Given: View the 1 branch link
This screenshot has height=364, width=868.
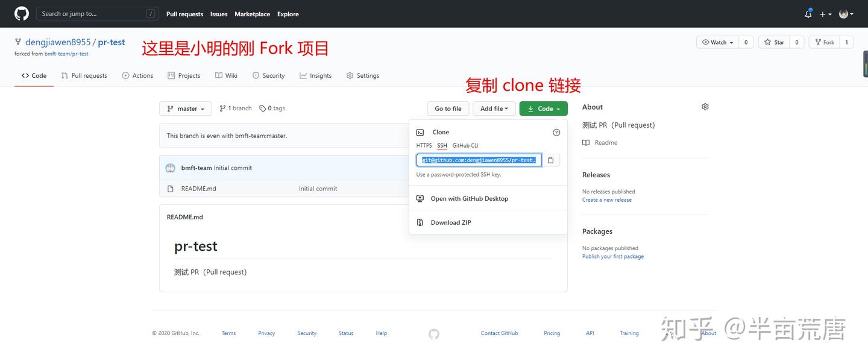Looking at the screenshot, I should [x=236, y=108].
